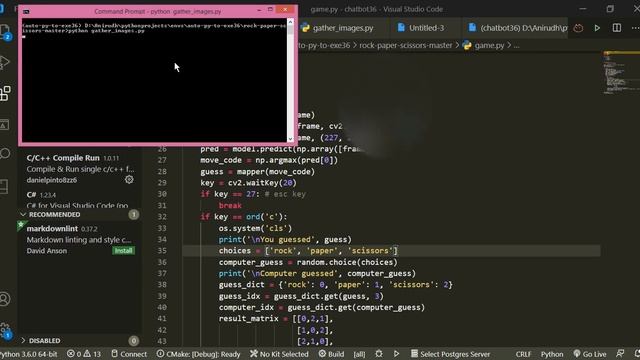Click the Command Prompt scrollbar up arrow

[x=290, y=22]
